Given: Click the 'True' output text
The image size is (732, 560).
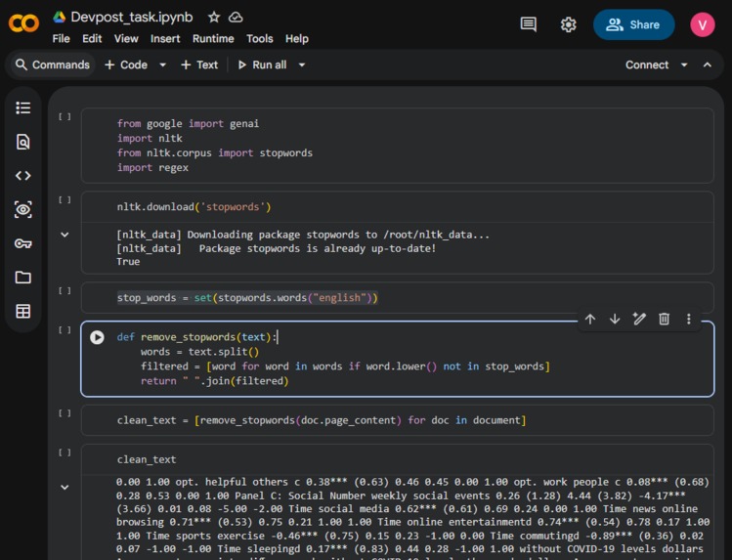Looking at the screenshot, I should pos(128,261).
